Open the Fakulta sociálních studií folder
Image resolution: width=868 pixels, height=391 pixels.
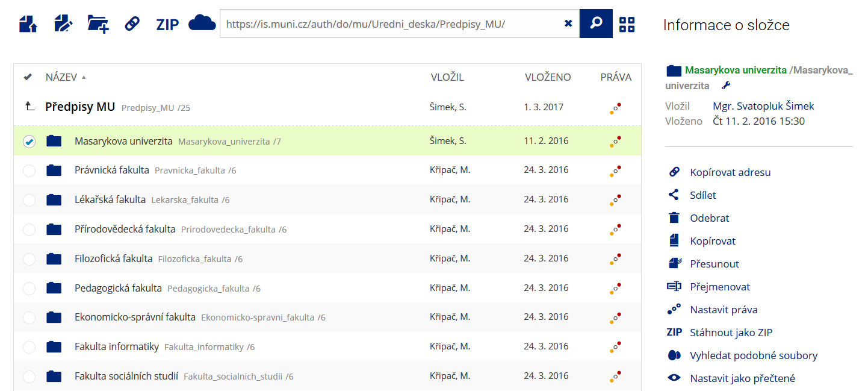[x=126, y=376]
